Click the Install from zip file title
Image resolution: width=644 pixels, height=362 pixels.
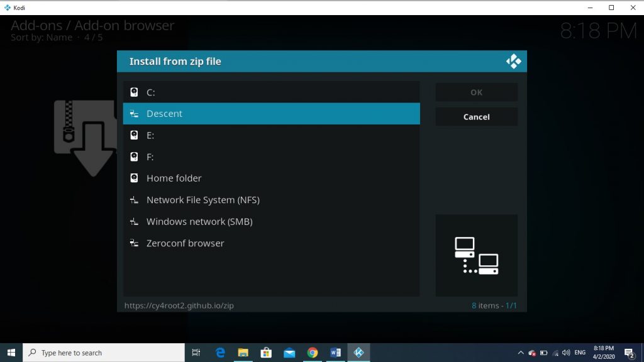175,62
